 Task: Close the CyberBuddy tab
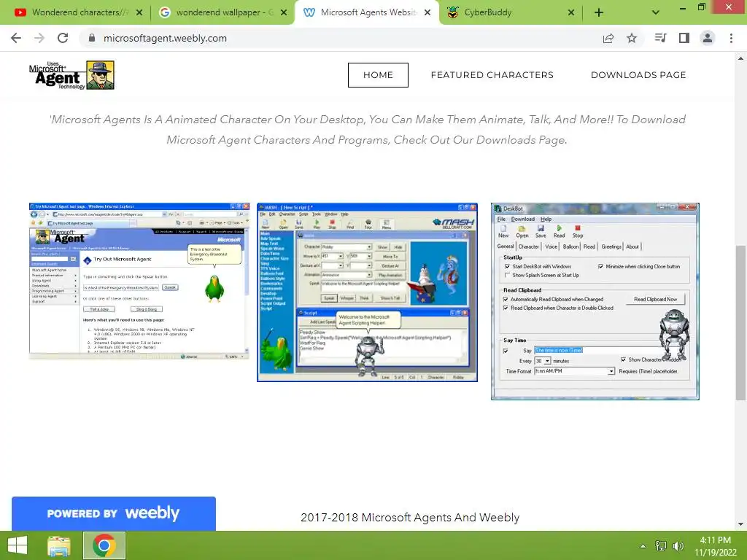tap(571, 13)
